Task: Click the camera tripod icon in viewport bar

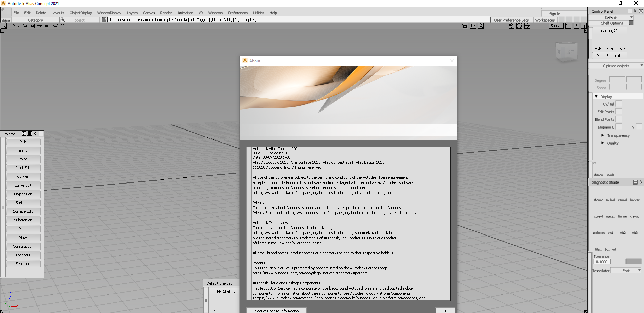Action: click(465, 26)
